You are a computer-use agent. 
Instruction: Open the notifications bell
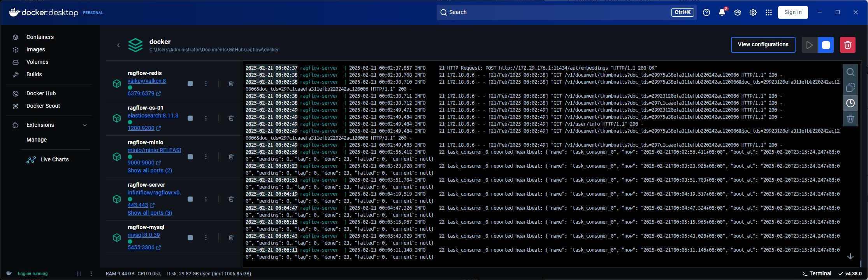[722, 12]
